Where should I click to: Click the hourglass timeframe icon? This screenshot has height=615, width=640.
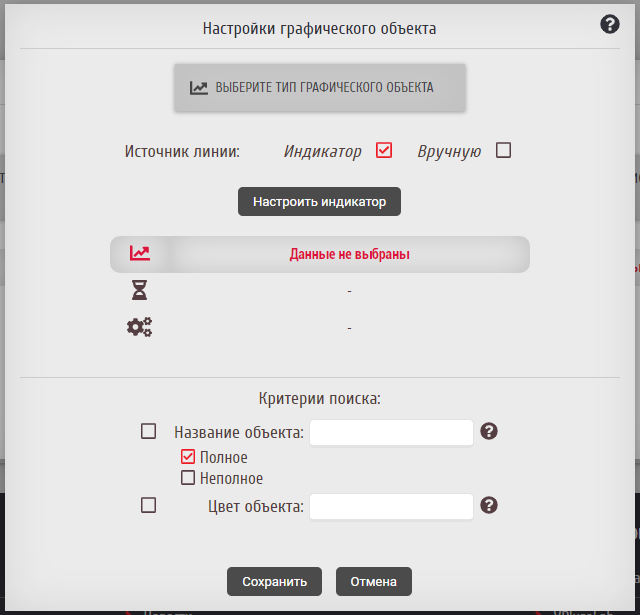pos(140,291)
